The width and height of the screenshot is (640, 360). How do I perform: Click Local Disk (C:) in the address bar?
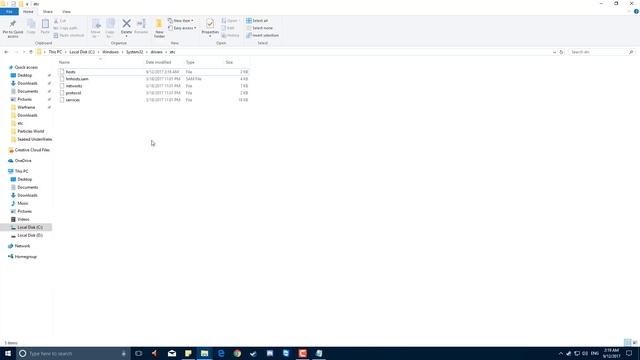click(x=82, y=52)
